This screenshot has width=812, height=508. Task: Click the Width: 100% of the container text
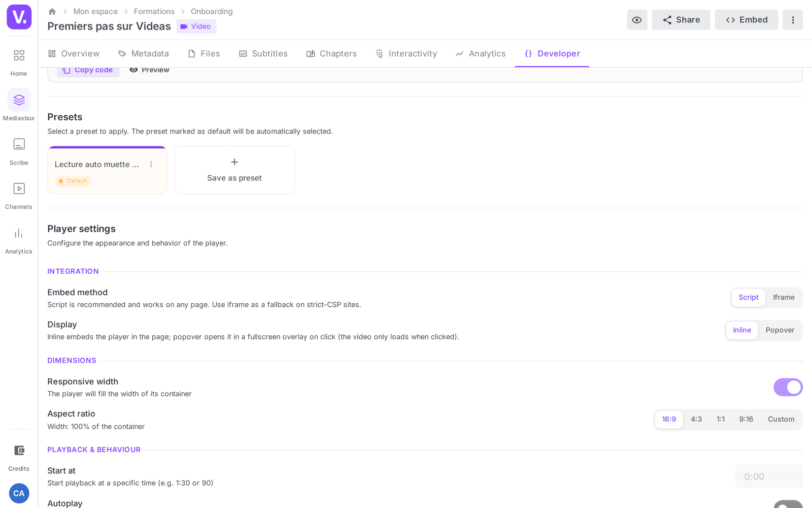[96, 427]
